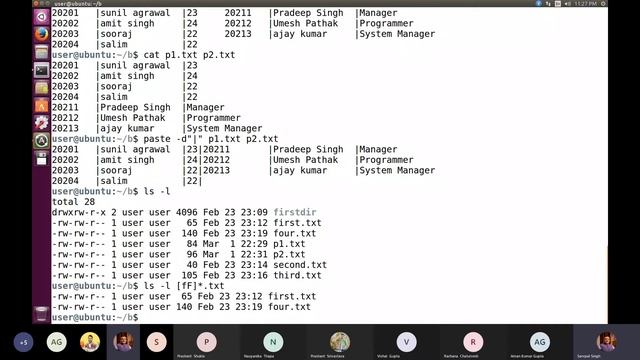Select highlighted participant photo next to S
This screenshot has width=640, height=360.
point(123,342)
